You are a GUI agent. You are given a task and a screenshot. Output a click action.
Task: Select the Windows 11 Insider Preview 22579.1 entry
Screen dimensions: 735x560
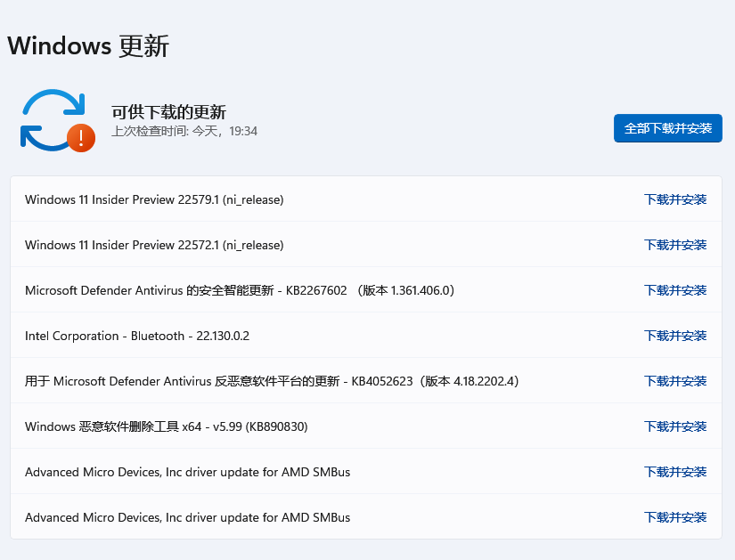pos(154,199)
